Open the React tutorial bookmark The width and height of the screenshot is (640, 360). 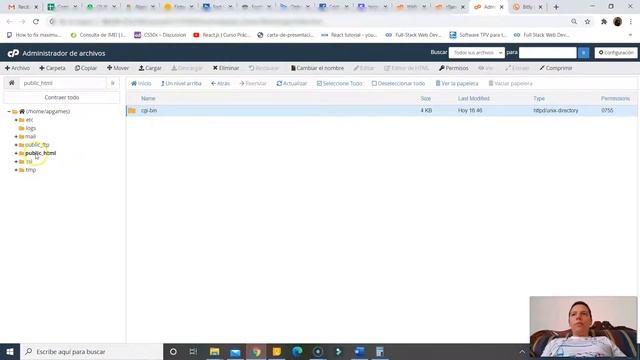[x=349, y=35]
